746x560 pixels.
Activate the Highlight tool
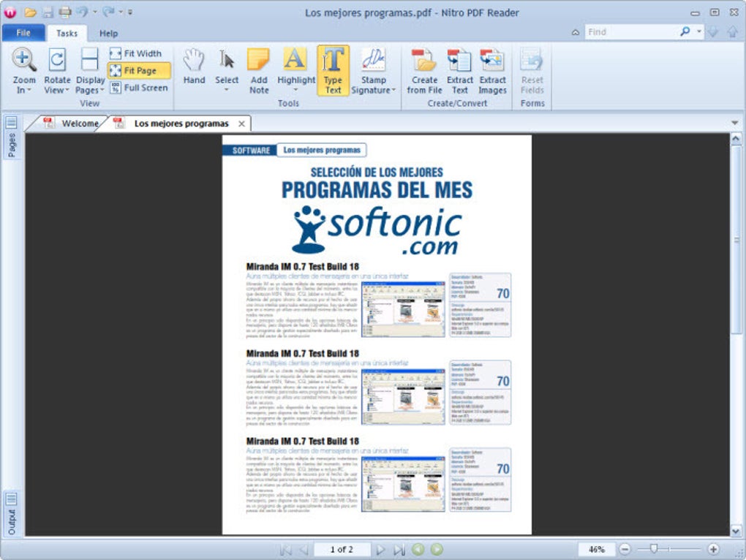tap(295, 69)
